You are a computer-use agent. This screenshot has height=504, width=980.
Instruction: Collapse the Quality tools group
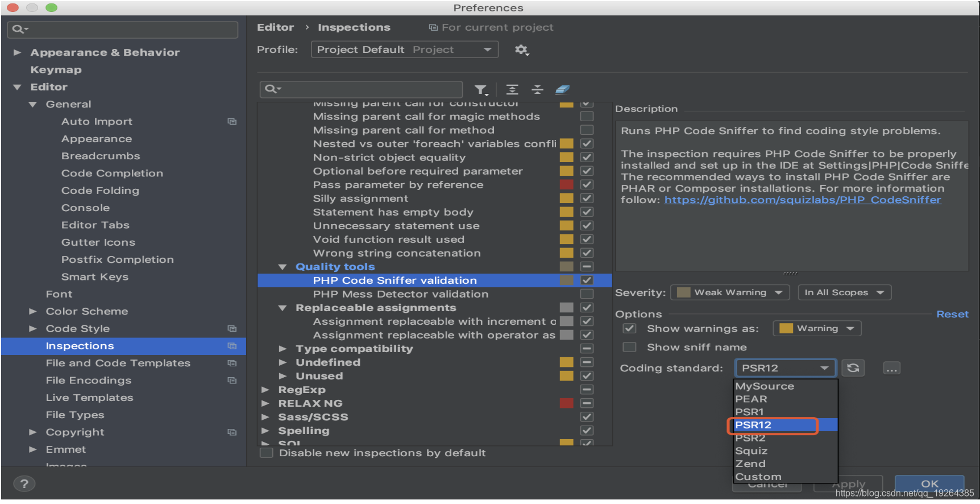(x=283, y=267)
